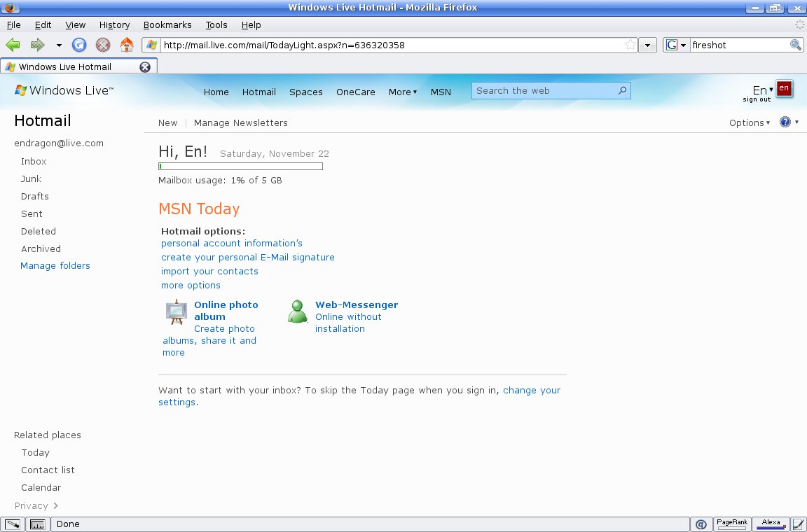Expand the More dropdown in navigation
The width and height of the screenshot is (807, 532).
(x=403, y=92)
